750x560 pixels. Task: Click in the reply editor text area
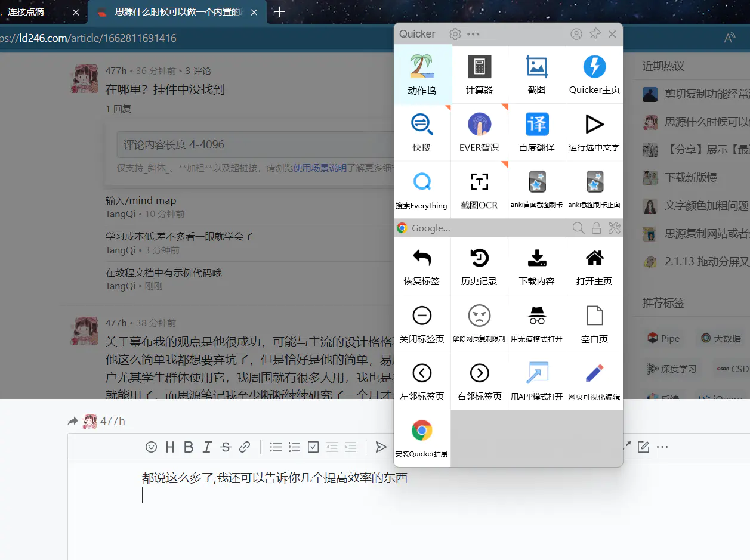click(409, 509)
